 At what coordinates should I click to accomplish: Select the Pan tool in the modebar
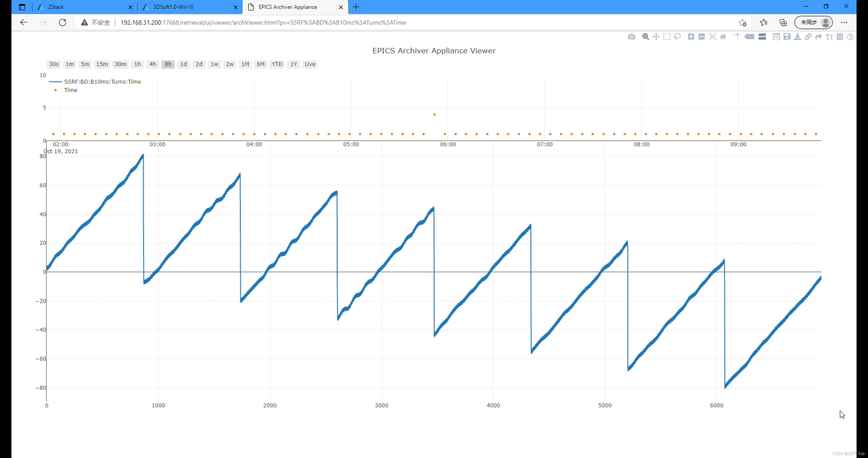click(x=656, y=37)
